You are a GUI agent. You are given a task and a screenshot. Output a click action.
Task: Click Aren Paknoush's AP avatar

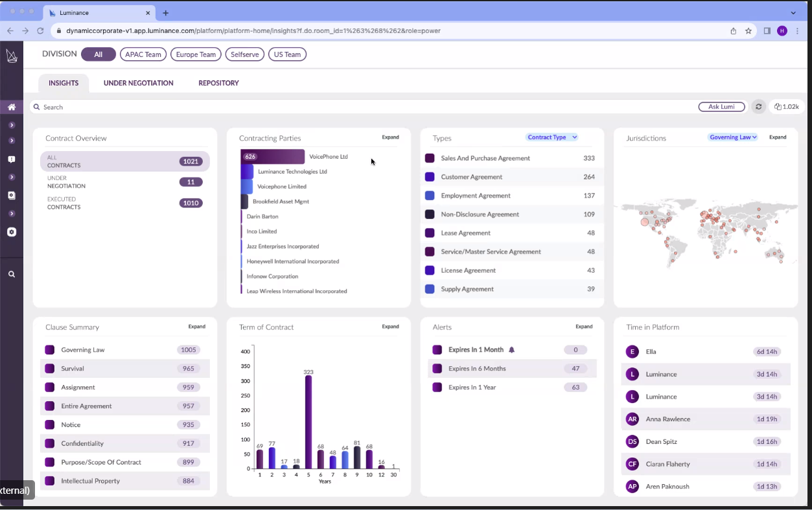click(632, 487)
